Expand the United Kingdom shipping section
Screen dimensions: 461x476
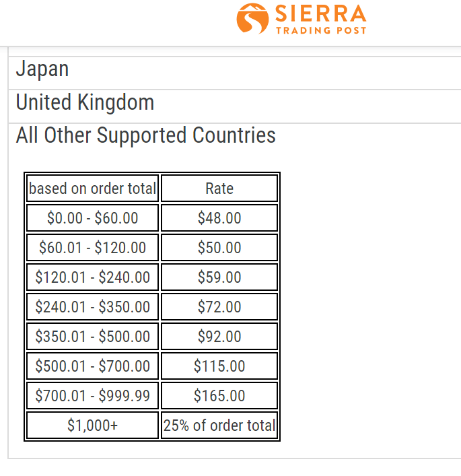click(x=235, y=106)
